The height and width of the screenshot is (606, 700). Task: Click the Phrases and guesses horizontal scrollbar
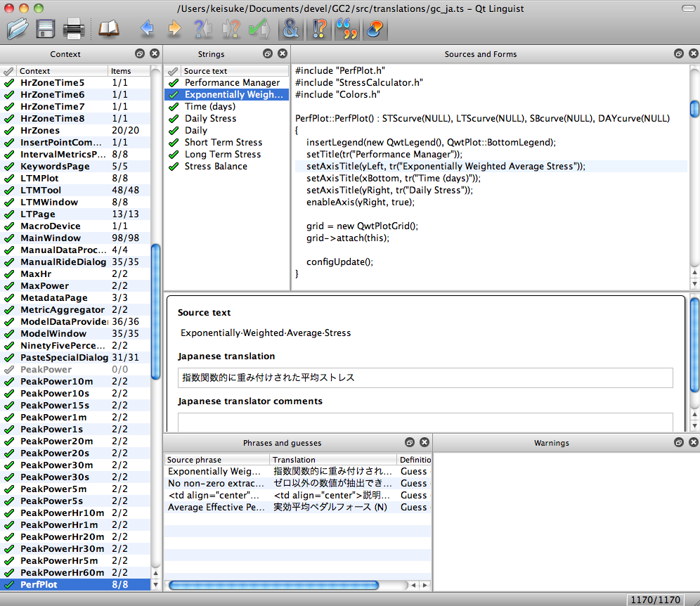click(273, 585)
